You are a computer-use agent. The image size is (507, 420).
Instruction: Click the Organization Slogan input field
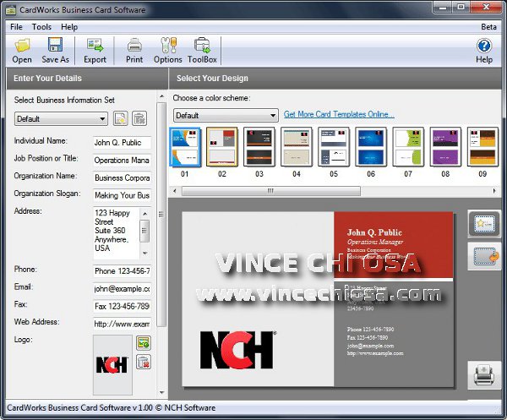pyautogui.click(x=122, y=195)
